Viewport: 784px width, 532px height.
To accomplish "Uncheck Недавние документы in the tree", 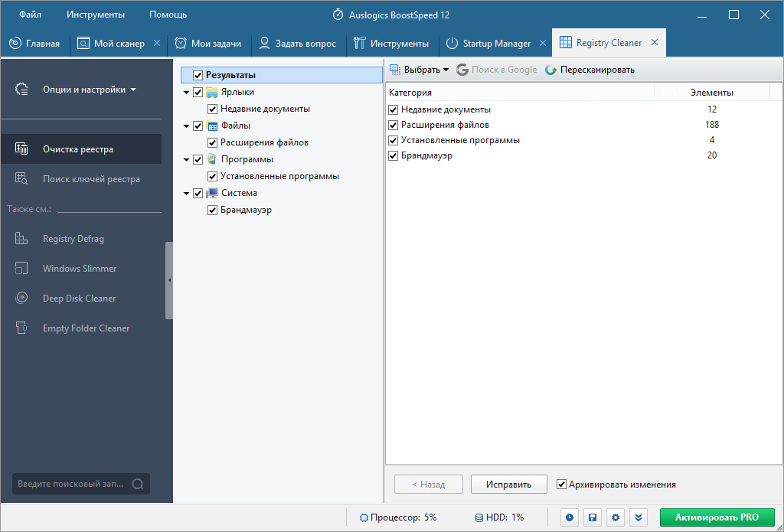I will [212, 109].
